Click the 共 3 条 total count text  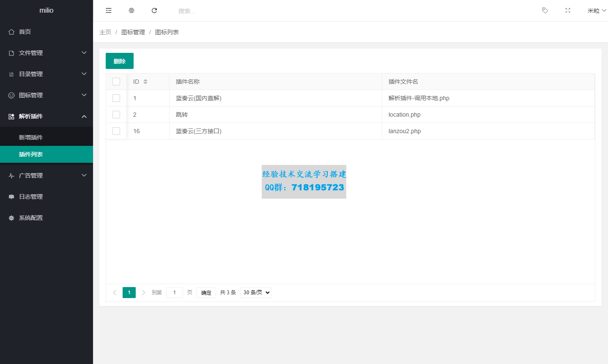(228, 293)
